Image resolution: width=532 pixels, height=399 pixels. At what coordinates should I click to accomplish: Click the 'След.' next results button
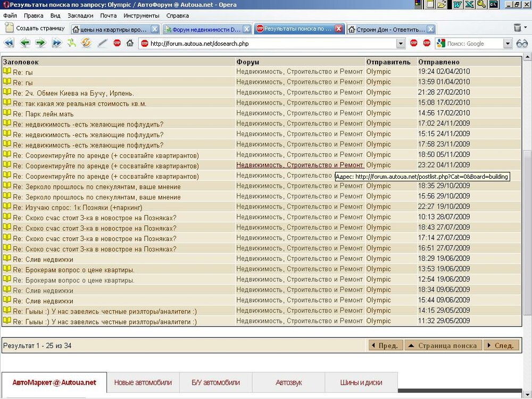click(x=501, y=345)
